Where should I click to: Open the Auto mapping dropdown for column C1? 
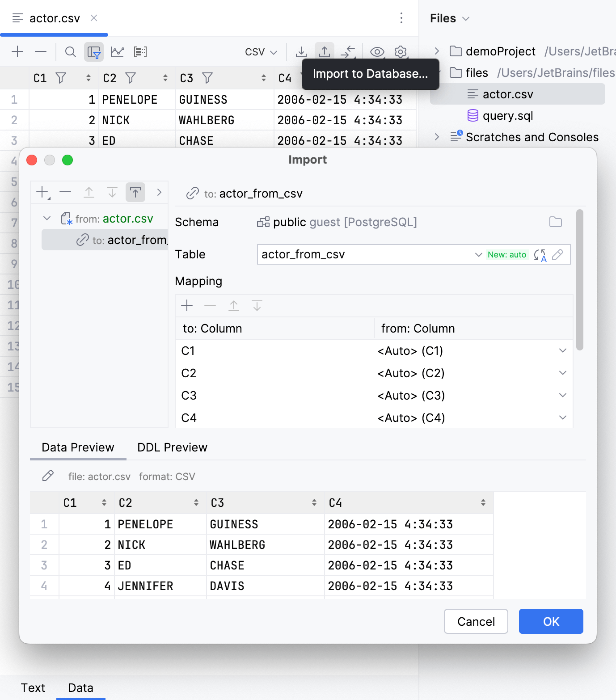(x=562, y=350)
